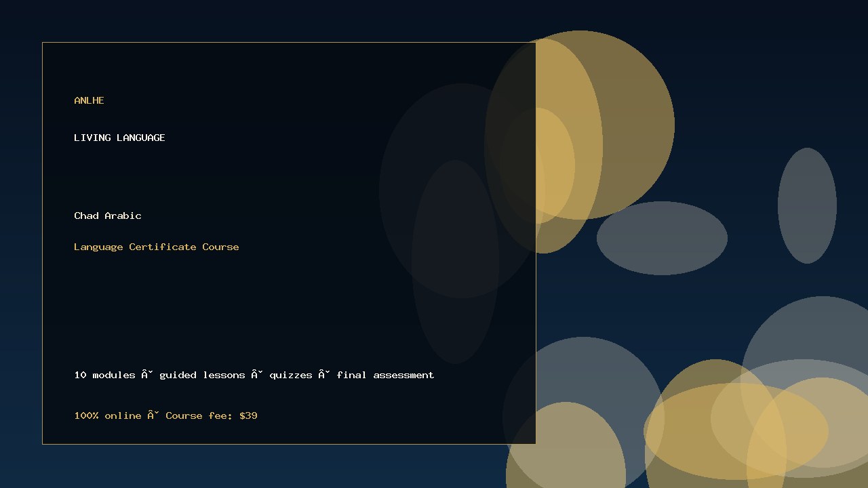This screenshot has width=868, height=488.
Task: Click the 100% online course fee line
Action: coord(165,415)
